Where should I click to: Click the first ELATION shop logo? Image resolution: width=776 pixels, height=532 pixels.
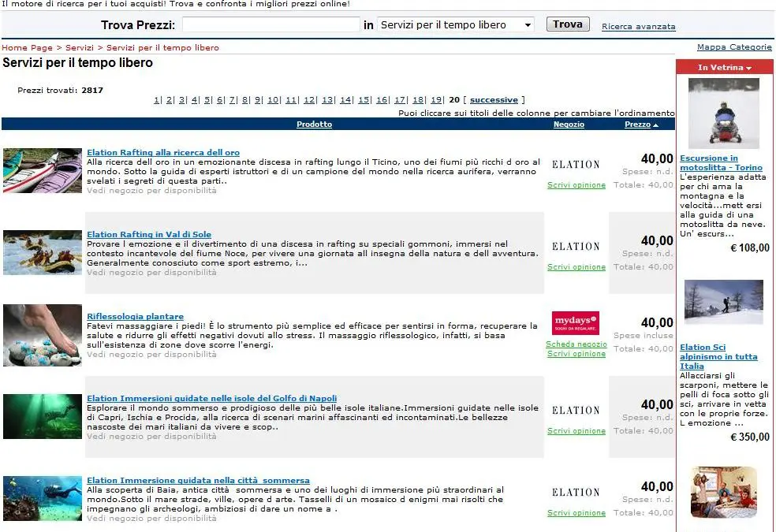coord(576,165)
